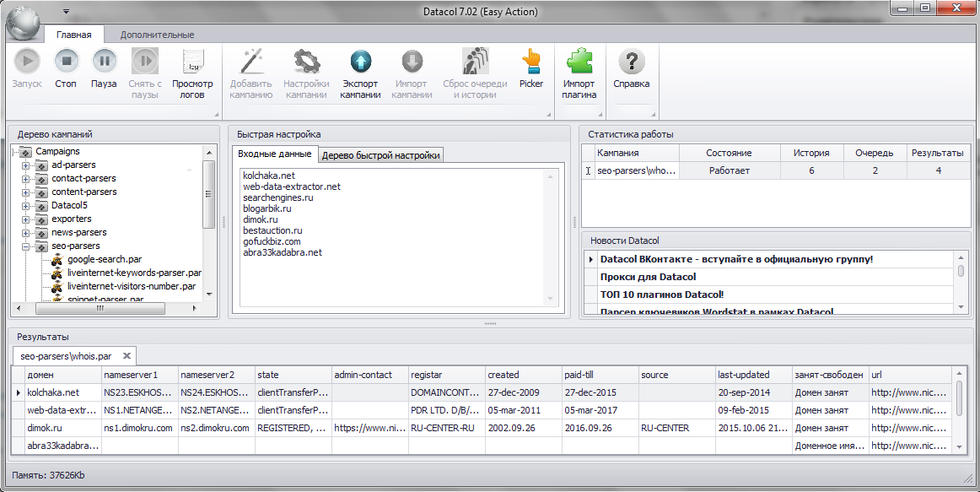Click Импорт плагина puzzle icon

tap(579, 62)
